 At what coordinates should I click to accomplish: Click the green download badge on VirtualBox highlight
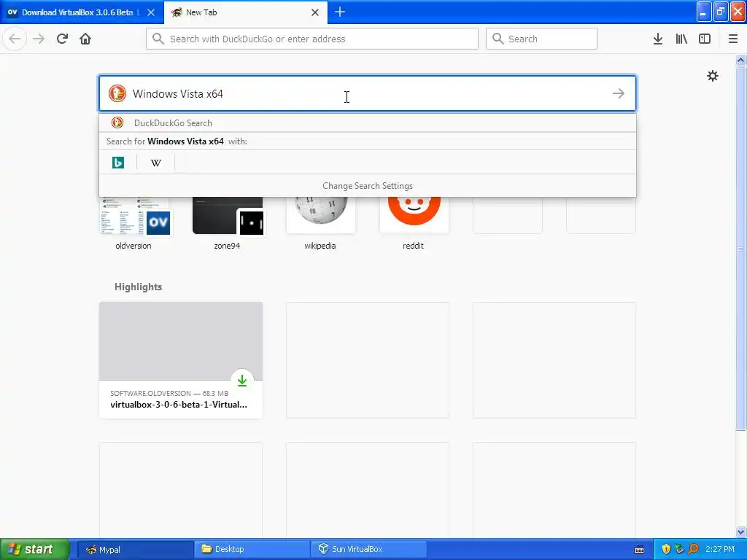click(x=242, y=381)
